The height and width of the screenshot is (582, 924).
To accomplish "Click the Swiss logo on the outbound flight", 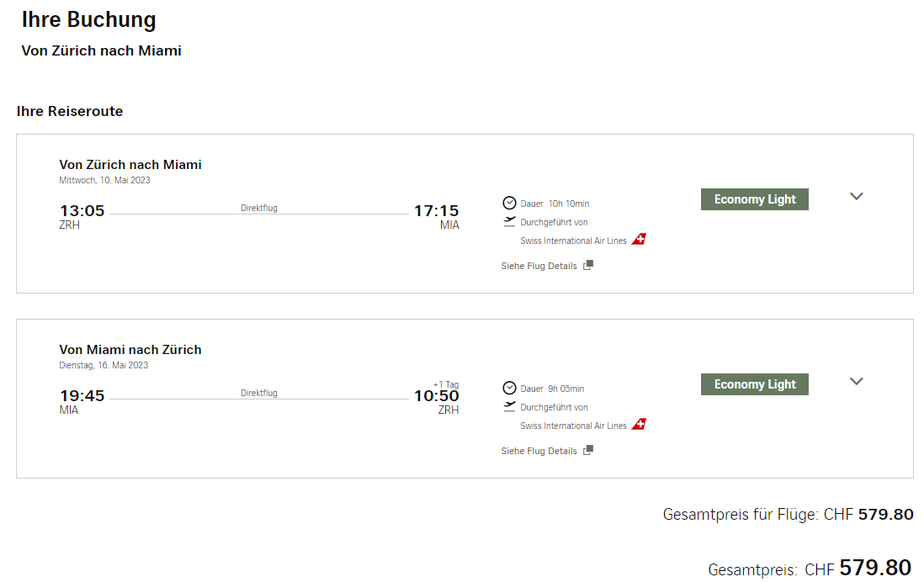I will pyautogui.click(x=639, y=240).
